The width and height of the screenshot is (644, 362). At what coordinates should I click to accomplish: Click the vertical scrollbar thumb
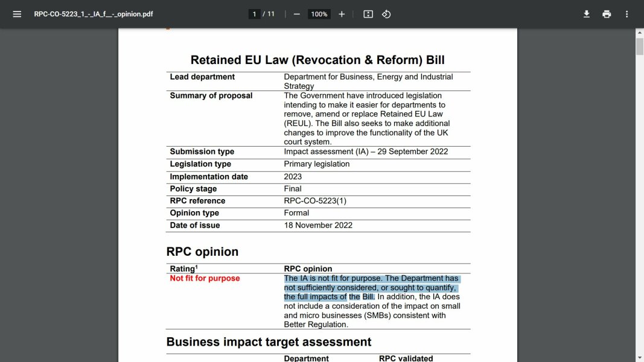click(639, 46)
